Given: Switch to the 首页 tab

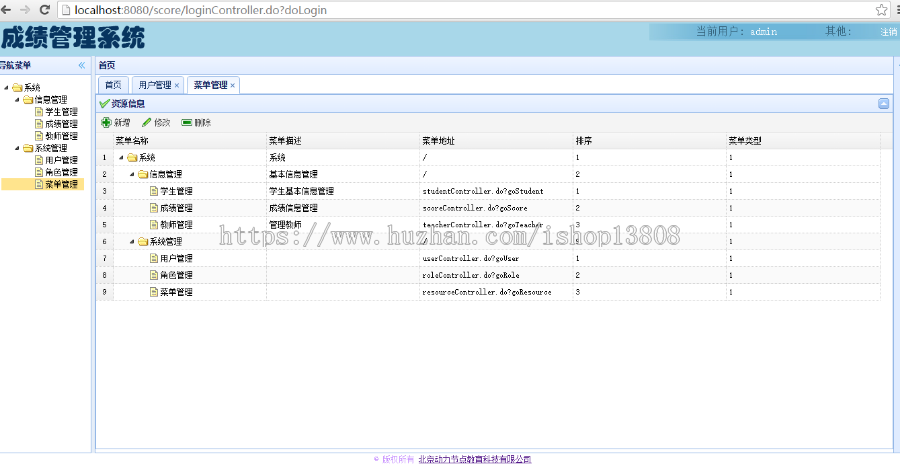Looking at the screenshot, I should point(113,85).
